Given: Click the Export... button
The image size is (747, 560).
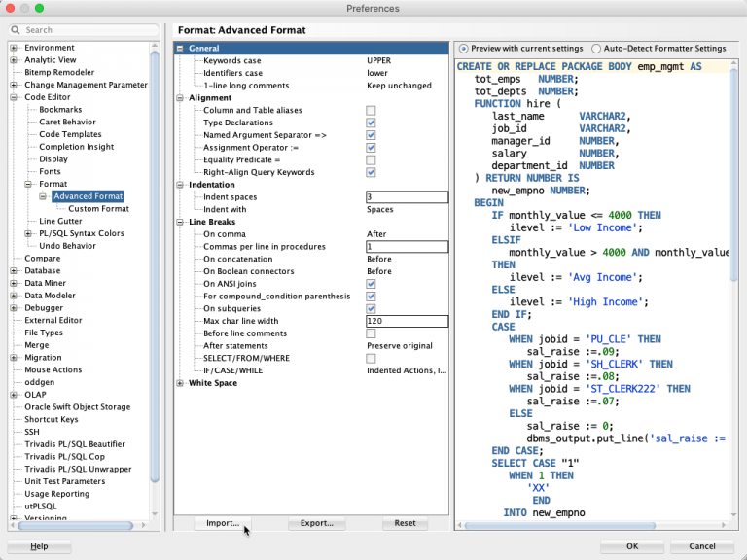Looking at the screenshot, I should pos(317,523).
